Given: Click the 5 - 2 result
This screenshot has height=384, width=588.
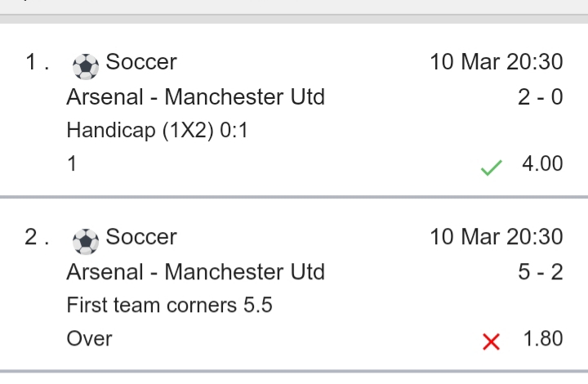Looking at the screenshot, I should tap(540, 272).
